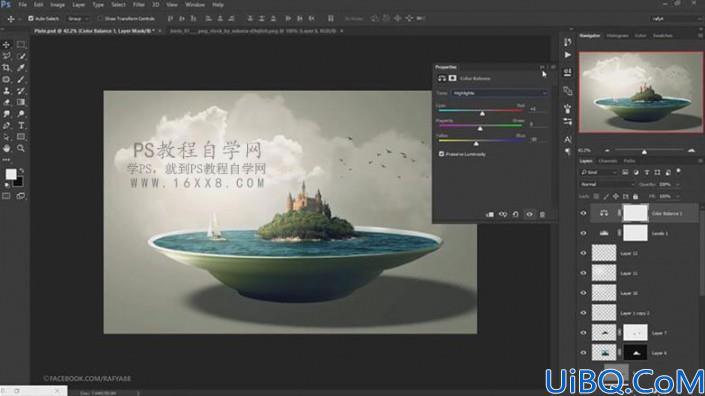Select the Move tool in toolbox
Screen dimensions: 705x396
[6, 44]
